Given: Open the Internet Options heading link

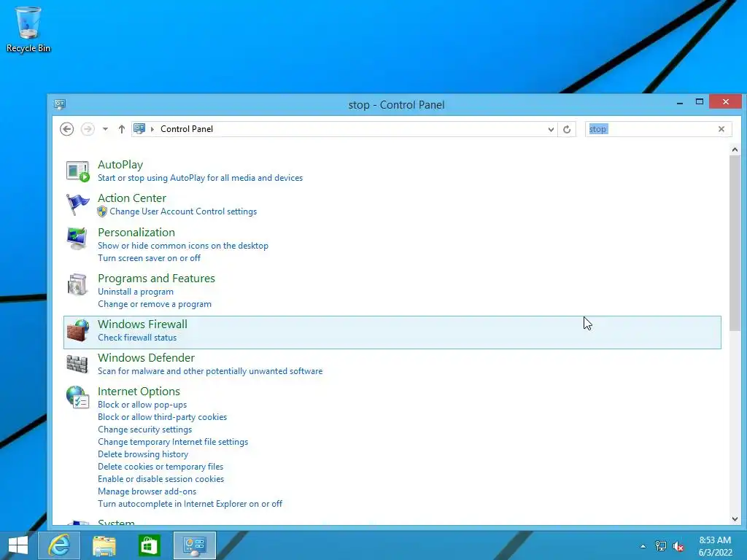Looking at the screenshot, I should pos(139,392).
